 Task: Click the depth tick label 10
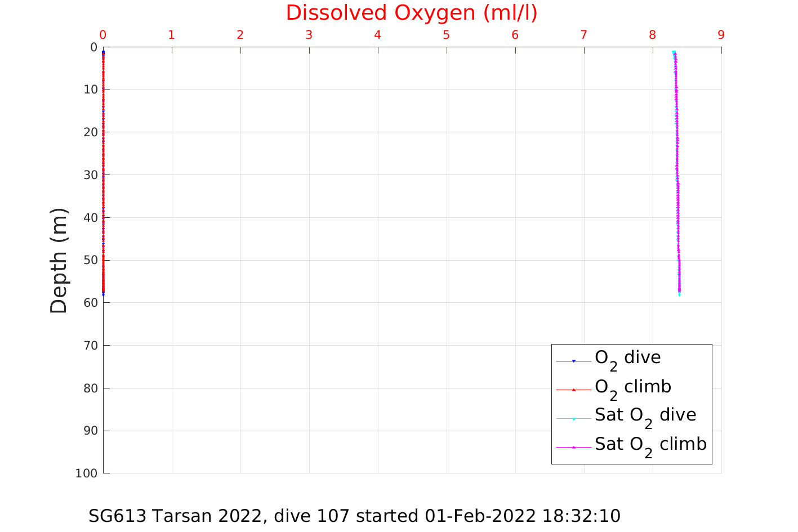[x=90, y=90]
